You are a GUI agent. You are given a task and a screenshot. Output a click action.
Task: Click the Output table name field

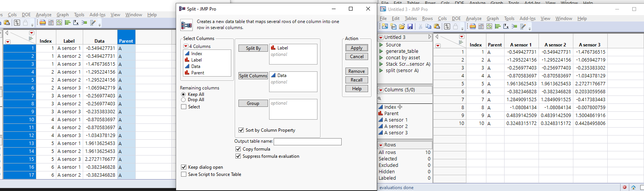point(307,142)
